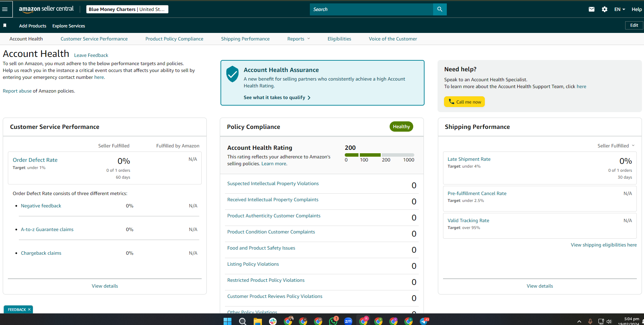Viewport: 644px width, 325px height.
Task: Open the EN language dropdown
Action: click(620, 9)
